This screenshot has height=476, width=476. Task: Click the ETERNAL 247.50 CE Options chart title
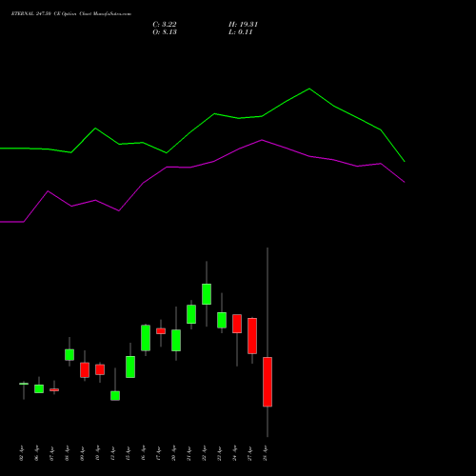[71, 14]
